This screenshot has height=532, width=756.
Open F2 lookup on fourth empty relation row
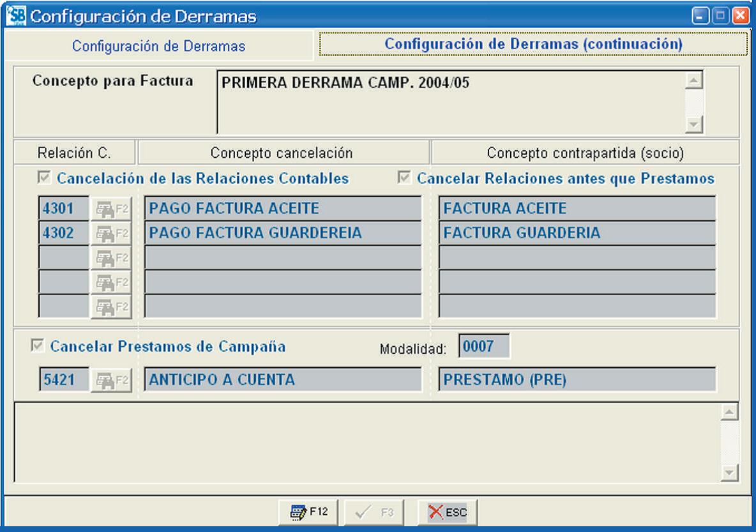pos(111,282)
